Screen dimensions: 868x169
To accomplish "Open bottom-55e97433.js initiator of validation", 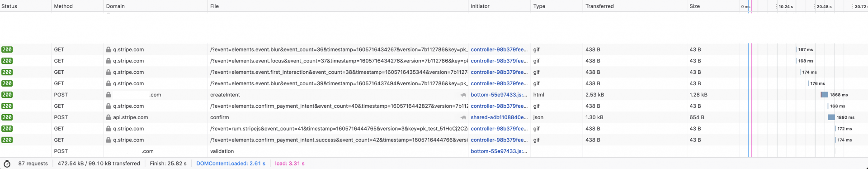I will 499,151.
